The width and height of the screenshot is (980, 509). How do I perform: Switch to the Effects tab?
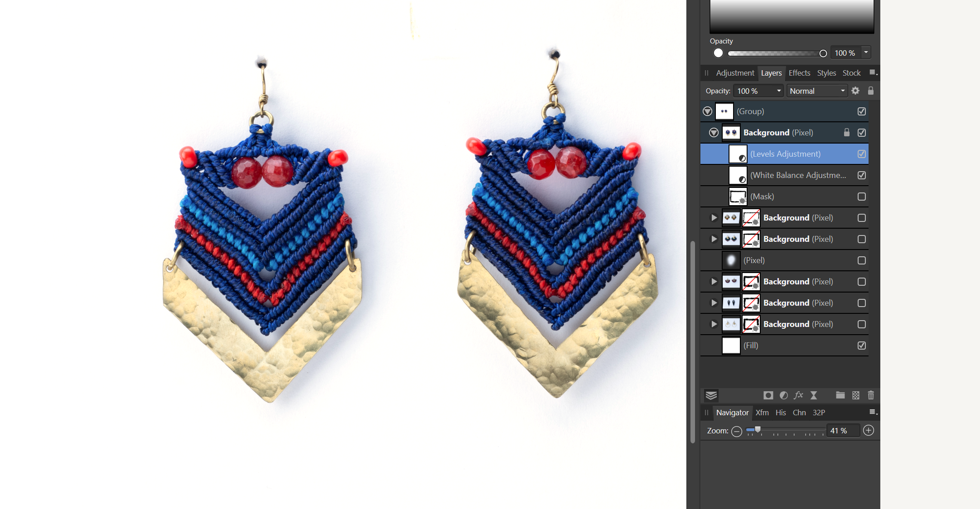(x=799, y=73)
